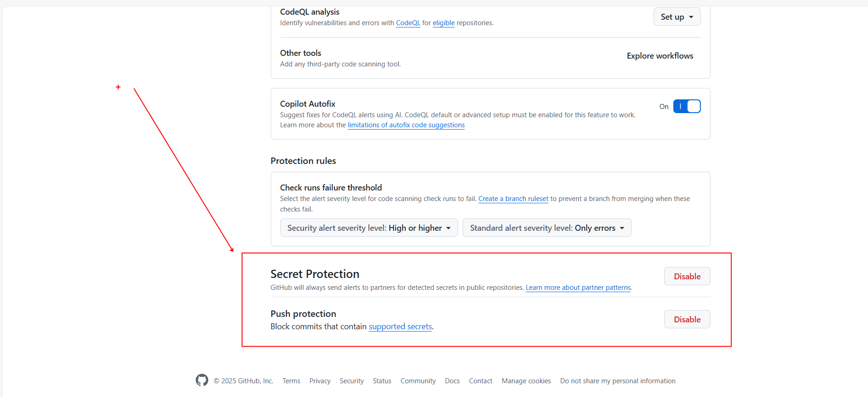
Task: Turn off the Copilot Autofix toggle
Action: point(687,106)
